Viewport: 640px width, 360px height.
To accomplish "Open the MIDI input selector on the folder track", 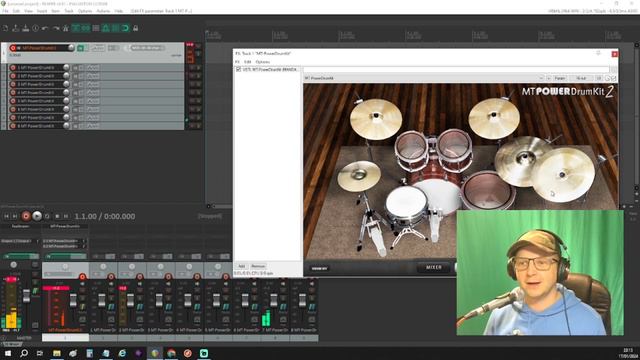I will click(147, 48).
